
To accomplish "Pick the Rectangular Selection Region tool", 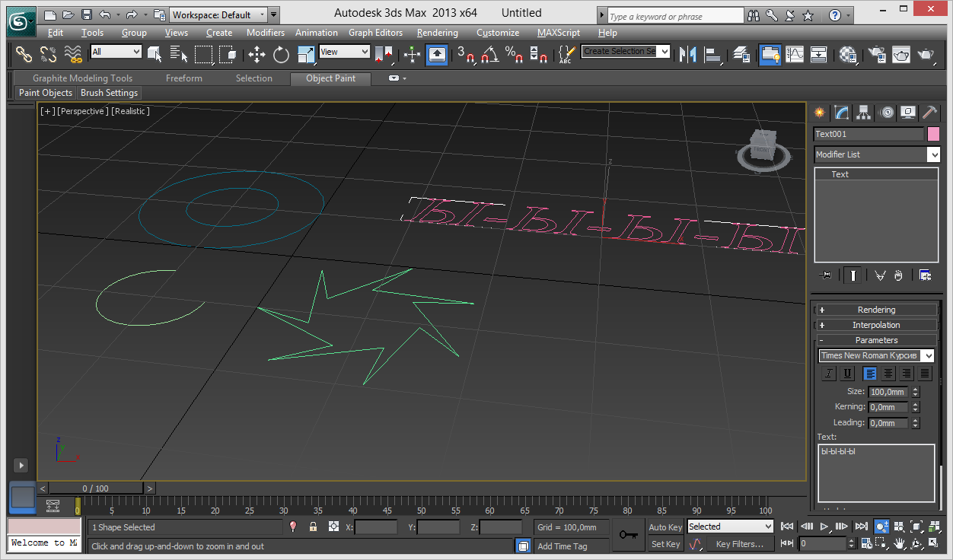I will pos(203,54).
